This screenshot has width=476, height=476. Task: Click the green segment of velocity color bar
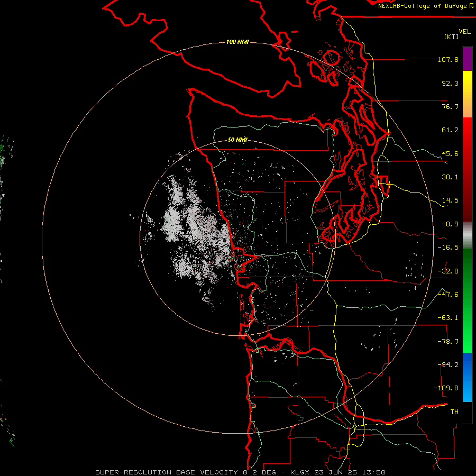(x=467, y=300)
